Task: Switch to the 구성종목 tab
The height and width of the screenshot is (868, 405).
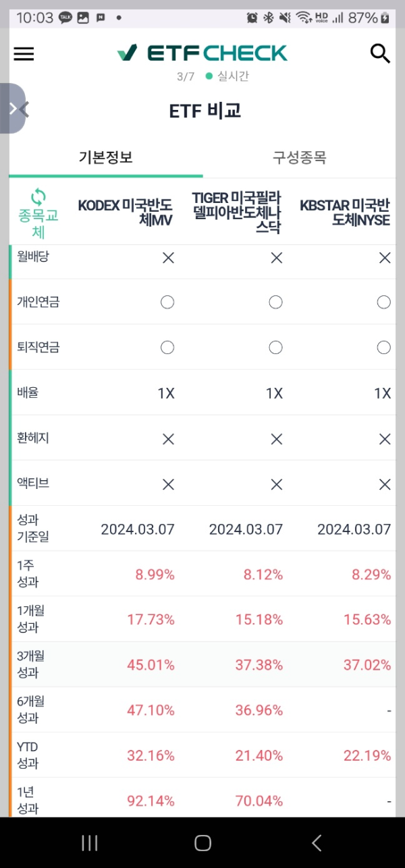Action: (x=300, y=156)
